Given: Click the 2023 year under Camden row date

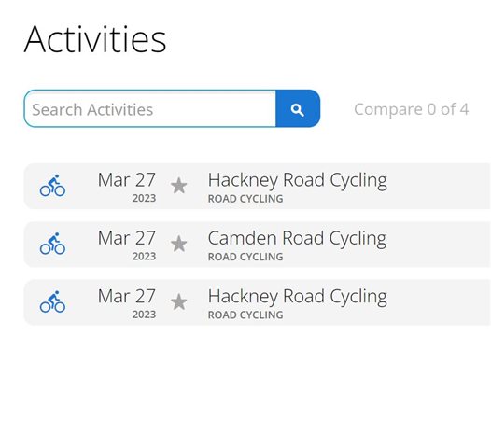Looking at the screenshot, I should pos(144,257).
